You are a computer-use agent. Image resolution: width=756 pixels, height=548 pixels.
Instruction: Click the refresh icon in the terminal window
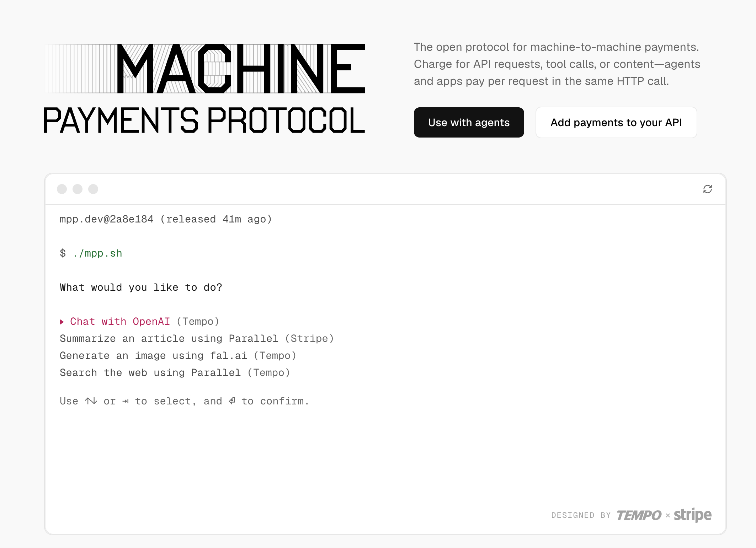pyautogui.click(x=707, y=189)
